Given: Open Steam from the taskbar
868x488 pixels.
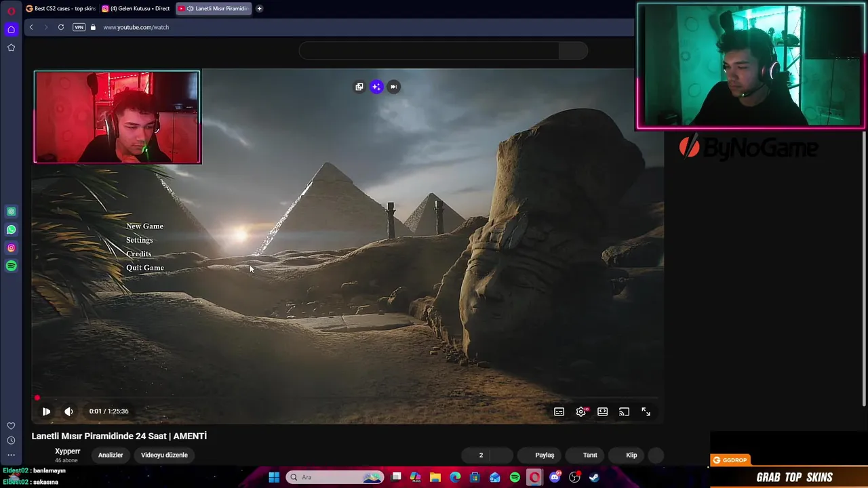Looking at the screenshot, I should click(594, 477).
